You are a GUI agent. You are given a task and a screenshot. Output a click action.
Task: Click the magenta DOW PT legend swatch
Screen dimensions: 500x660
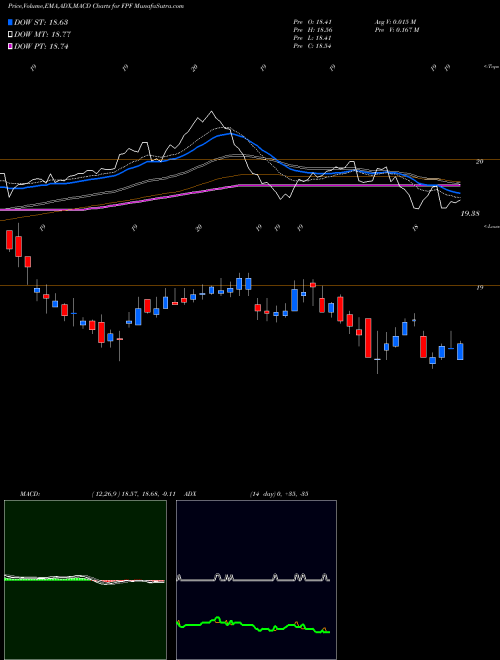[x=10, y=47]
